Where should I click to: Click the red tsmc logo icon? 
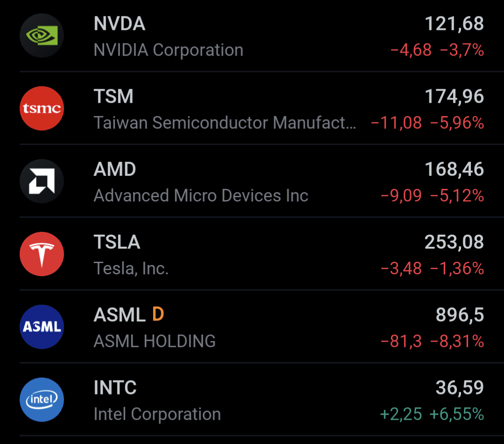coord(42,108)
